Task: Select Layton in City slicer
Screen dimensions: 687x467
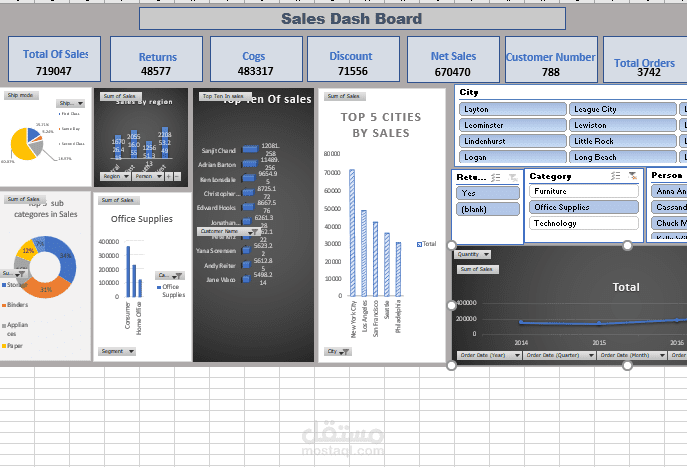Action: pos(513,109)
